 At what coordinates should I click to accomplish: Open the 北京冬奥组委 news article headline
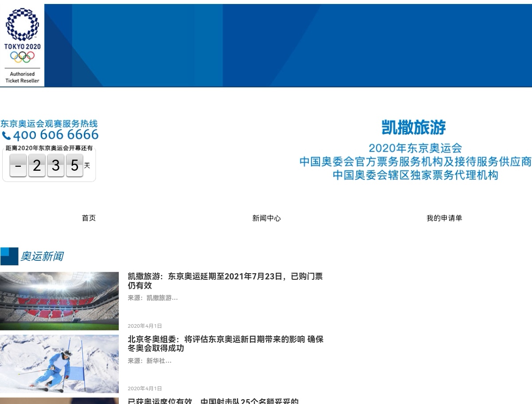[225, 344]
